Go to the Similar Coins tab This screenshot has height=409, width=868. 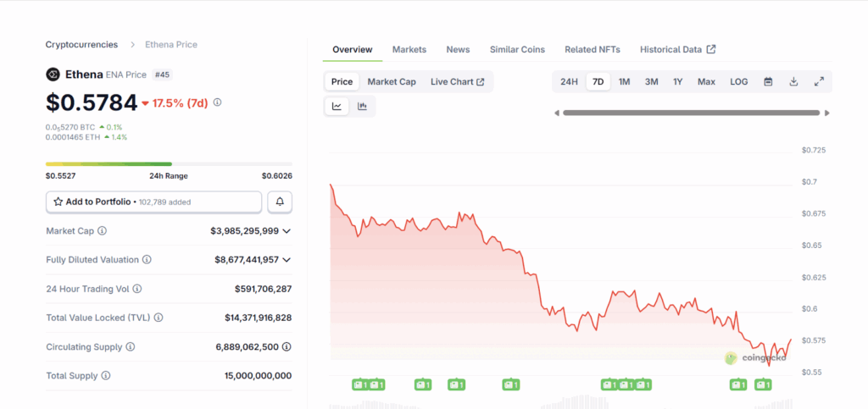click(x=517, y=50)
